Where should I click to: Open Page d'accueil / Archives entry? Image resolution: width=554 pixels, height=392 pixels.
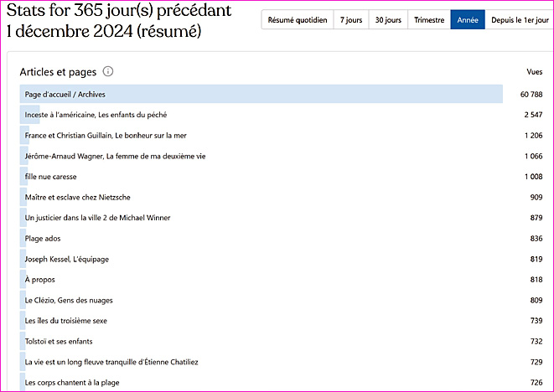(65, 94)
